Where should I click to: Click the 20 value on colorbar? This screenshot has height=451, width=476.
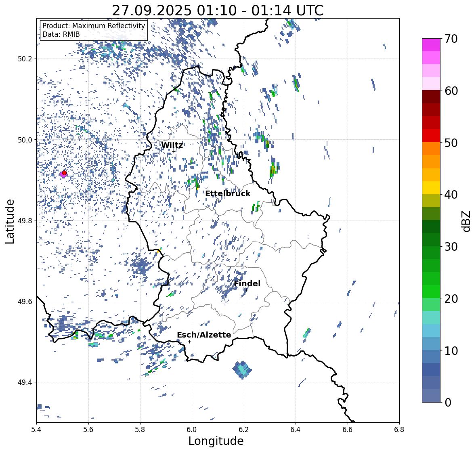pyautogui.click(x=451, y=299)
